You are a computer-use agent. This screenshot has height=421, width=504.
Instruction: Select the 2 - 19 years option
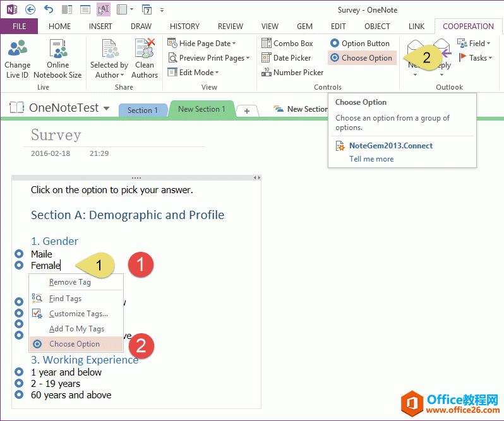click(x=19, y=383)
